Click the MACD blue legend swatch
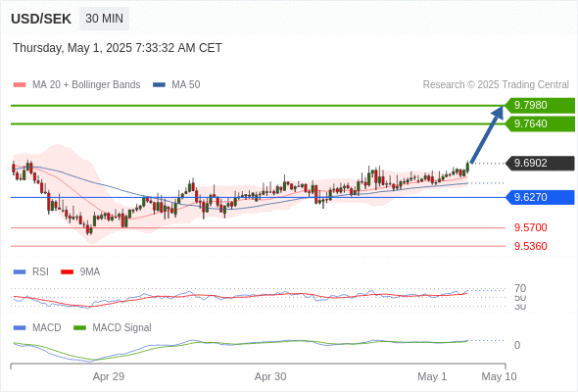Screen dimensions: 578x392 coord(20,328)
